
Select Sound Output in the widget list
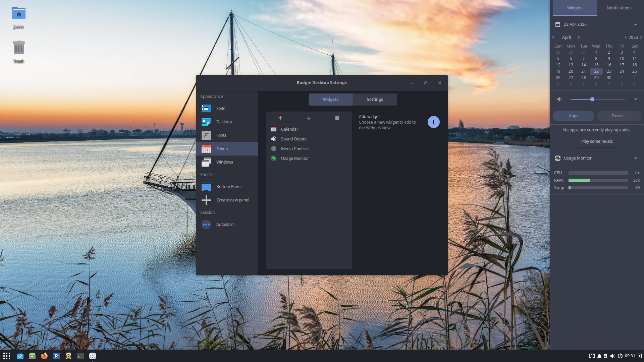click(309, 139)
